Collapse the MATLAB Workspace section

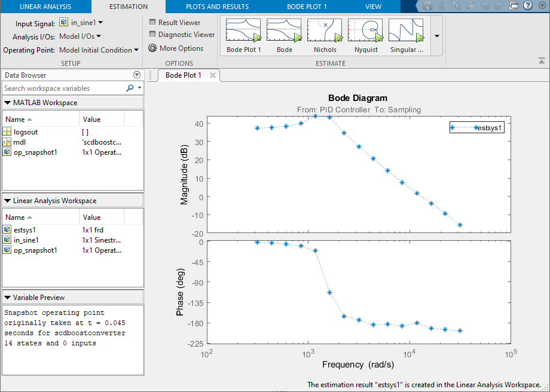coord(7,103)
